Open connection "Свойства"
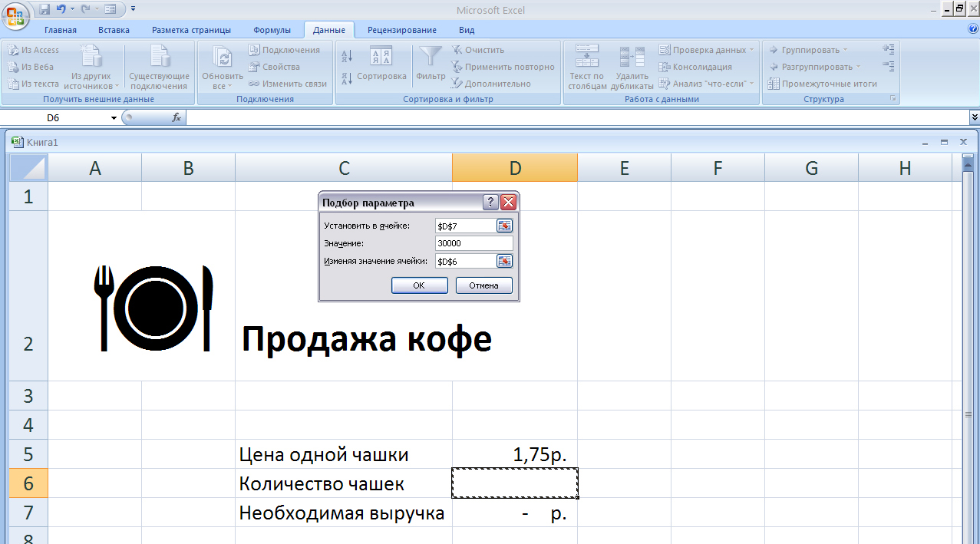Viewport: 980px width, 544px height. click(274, 67)
